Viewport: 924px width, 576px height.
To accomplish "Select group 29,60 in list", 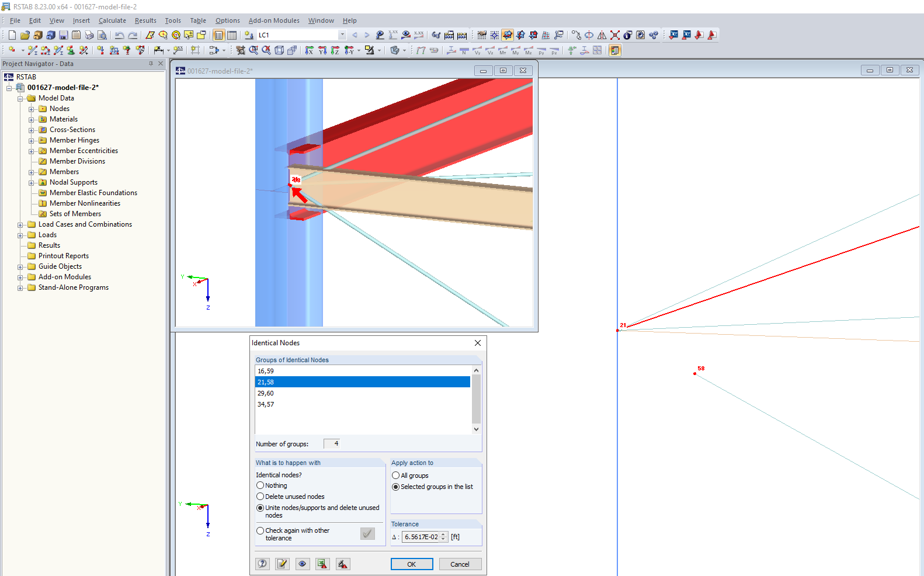I will (363, 393).
